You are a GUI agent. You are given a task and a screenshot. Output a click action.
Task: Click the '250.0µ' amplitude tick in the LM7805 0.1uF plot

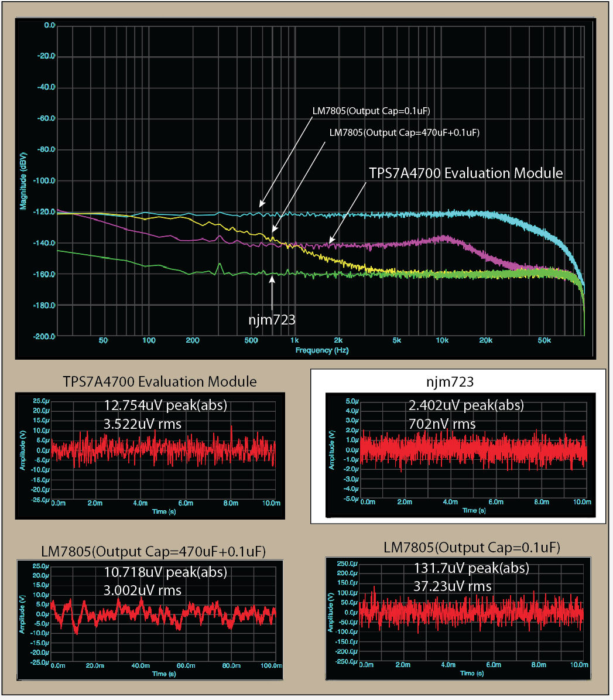point(348,564)
